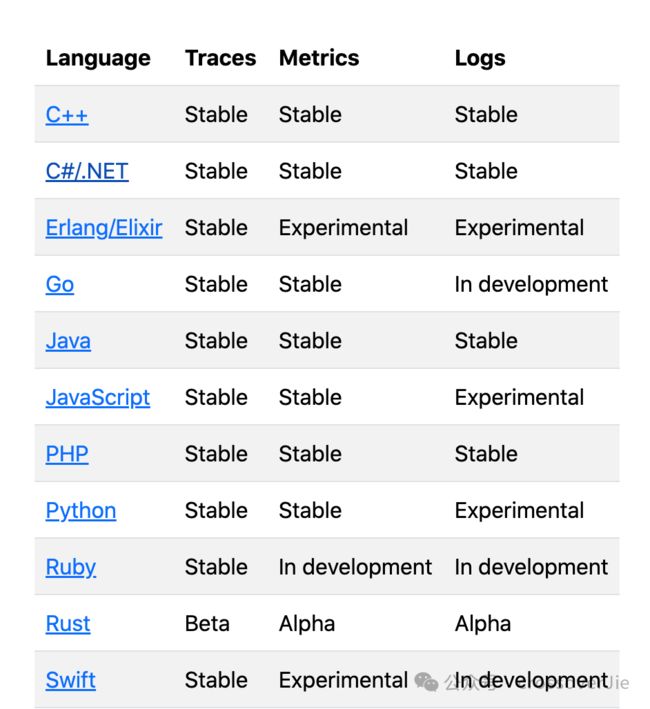The width and height of the screenshot is (650, 709).
Task: Open the Java link
Action: [68, 340]
